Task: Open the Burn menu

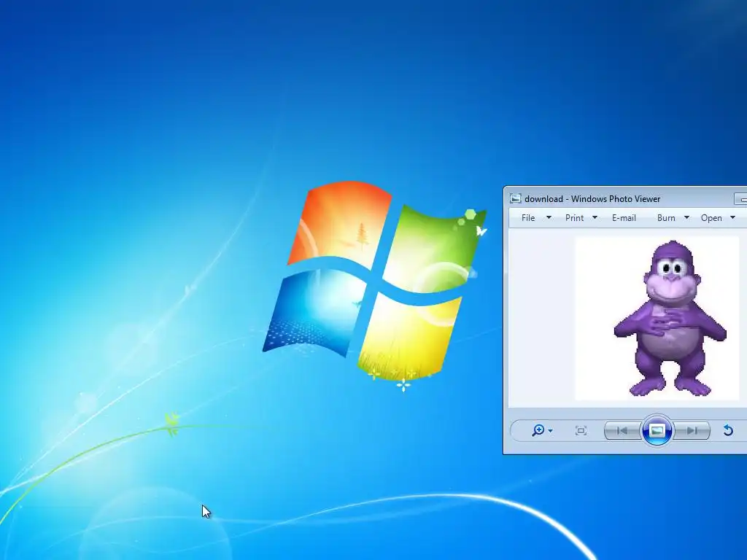Action: click(x=666, y=218)
